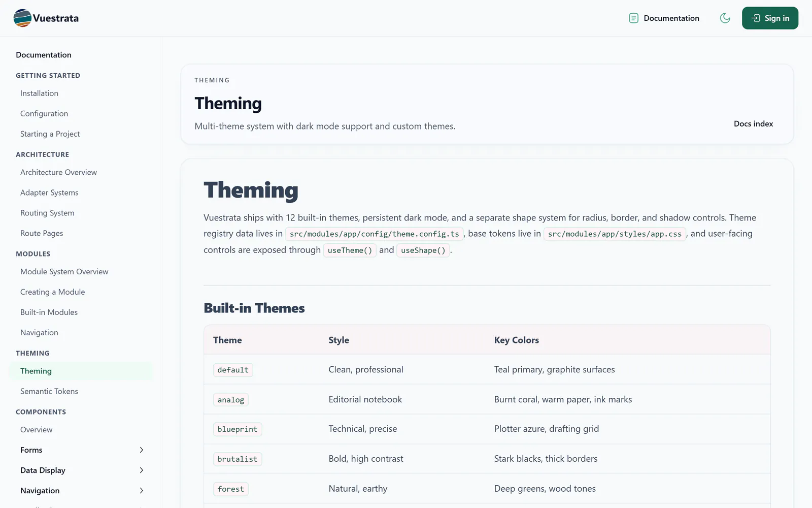The height and width of the screenshot is (508, 812).
Task: Click the Sign in button
Action: click(770, 18)
